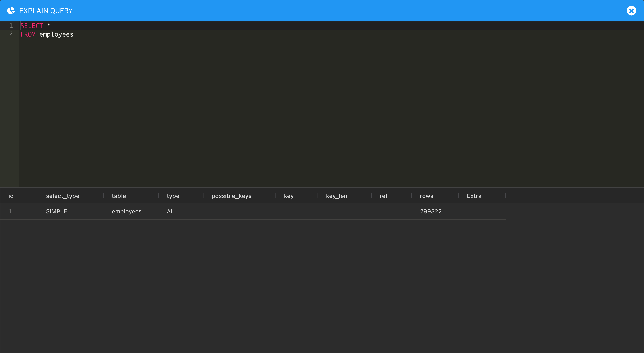Image resolution: width=644 pixels, height=353 pixels.
Task: Select line number 1 in gutter
Action: (11, 26)
